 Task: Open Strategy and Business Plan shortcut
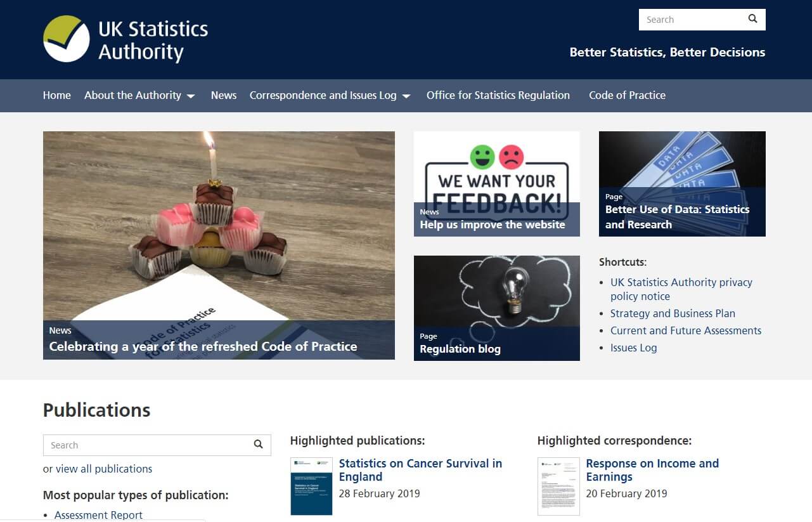[673, 313]
